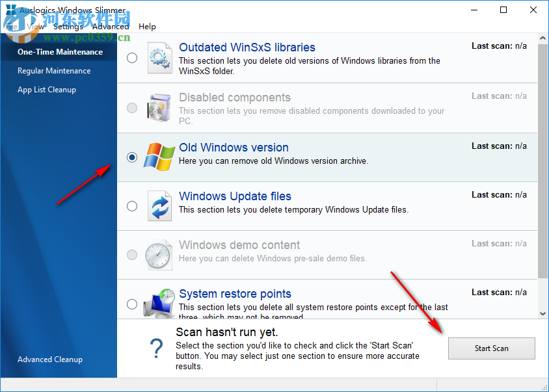Open the Settings menu
The width and height of the screenshot is (549, 392).
(x=68, y=27)
